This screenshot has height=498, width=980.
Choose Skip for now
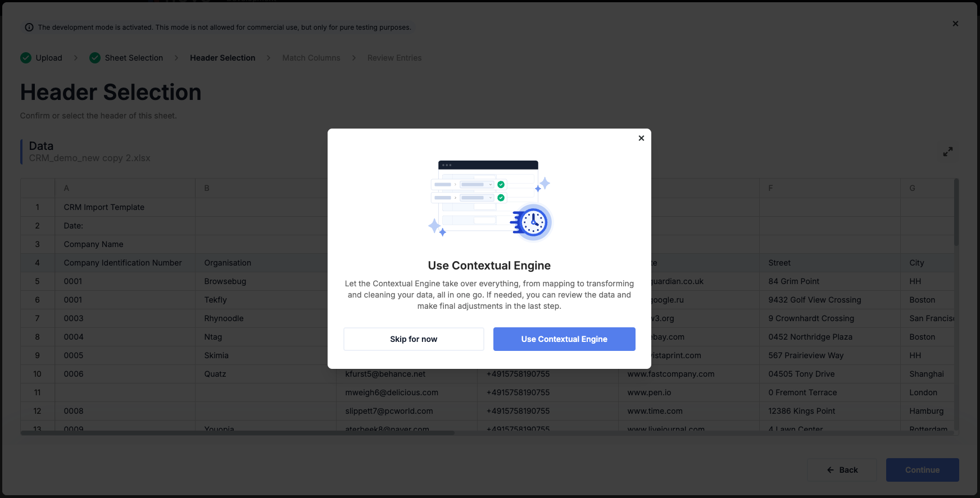(414, 339)
